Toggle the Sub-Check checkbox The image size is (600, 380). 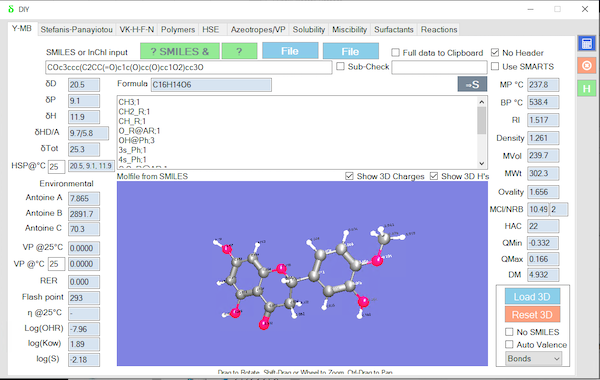(x=340, y=66)
